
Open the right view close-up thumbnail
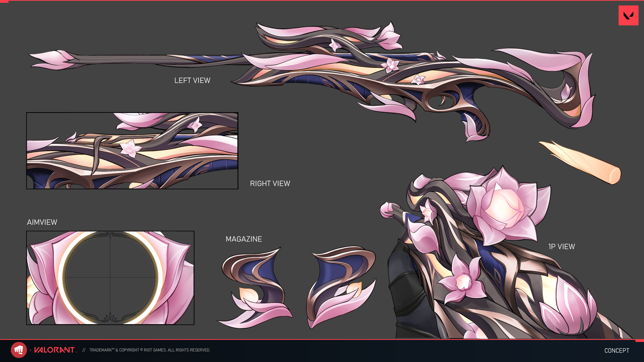pyautogui.click(x=132, y=151)
